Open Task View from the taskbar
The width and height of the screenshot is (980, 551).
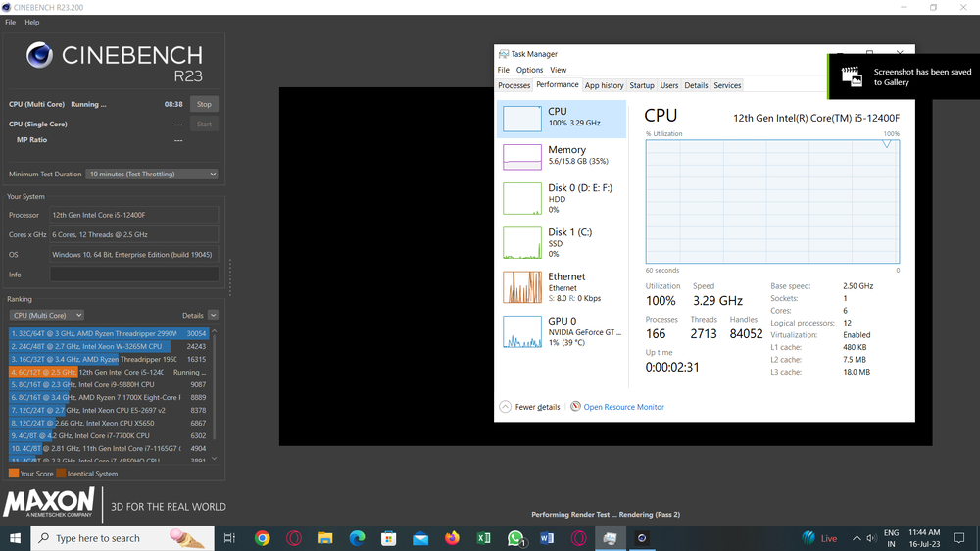pyautogui.click(x=229, y=538)
